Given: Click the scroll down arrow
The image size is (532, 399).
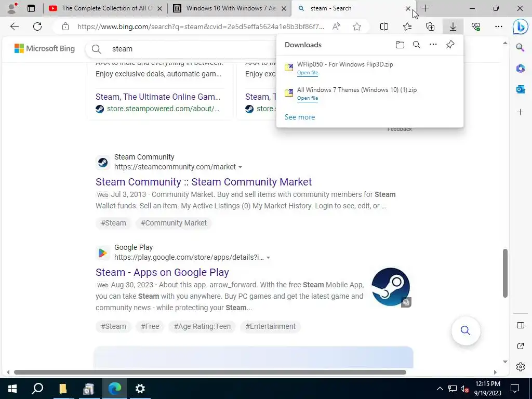Looking at the screenshot, I should 505,362.
